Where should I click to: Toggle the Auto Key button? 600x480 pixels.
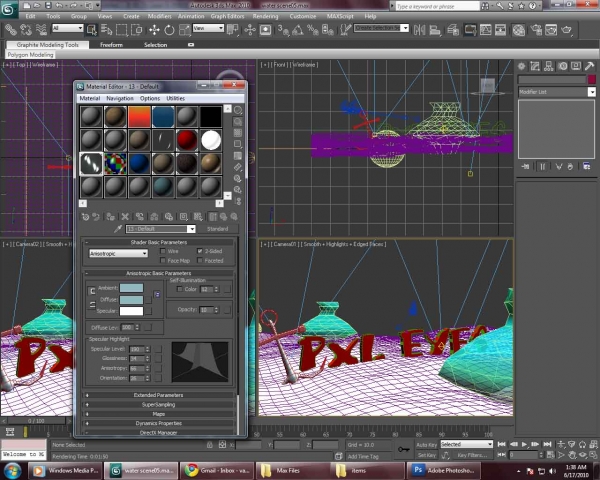point(427,445)
